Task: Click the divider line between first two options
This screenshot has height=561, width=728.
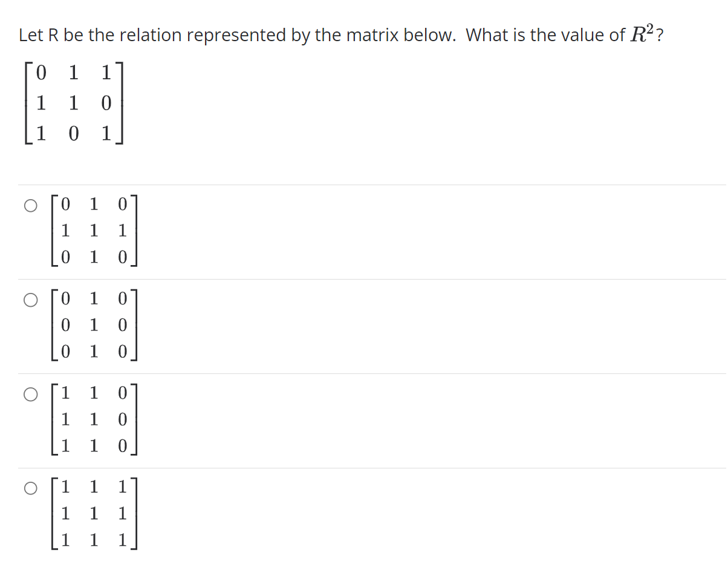Action: [363, 279]
